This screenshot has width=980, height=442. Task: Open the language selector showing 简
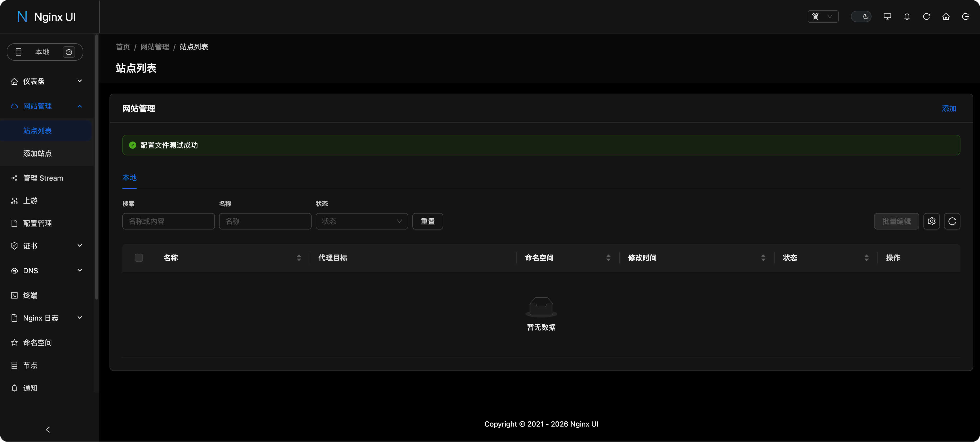pos(822,17)
